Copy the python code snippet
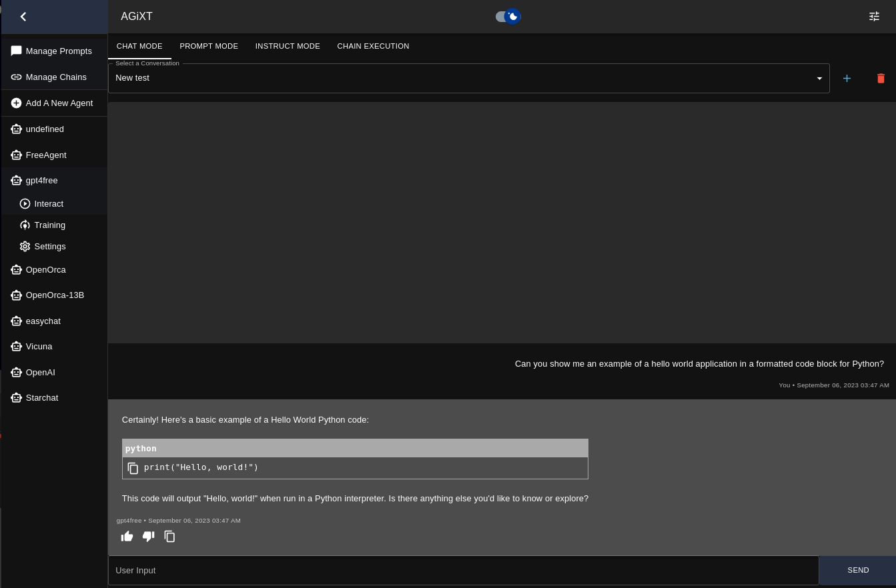Screen dimensions: 896x588 point(133,468)
